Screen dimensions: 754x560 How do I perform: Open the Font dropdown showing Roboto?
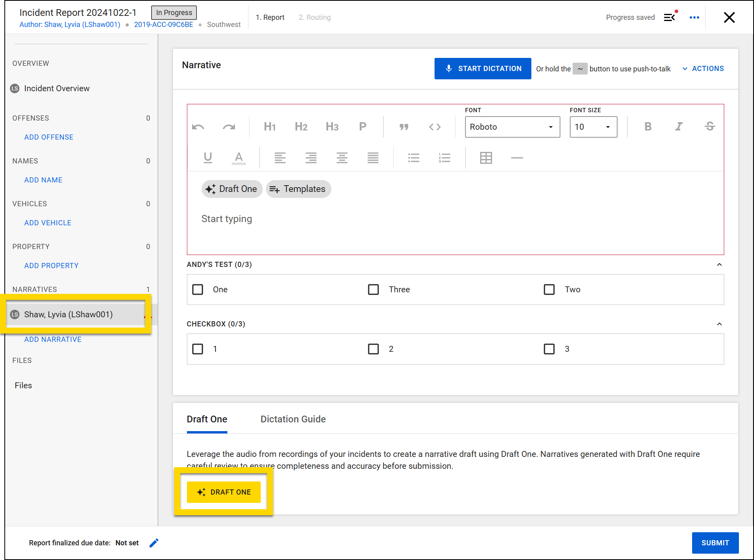tap(512, 127)
